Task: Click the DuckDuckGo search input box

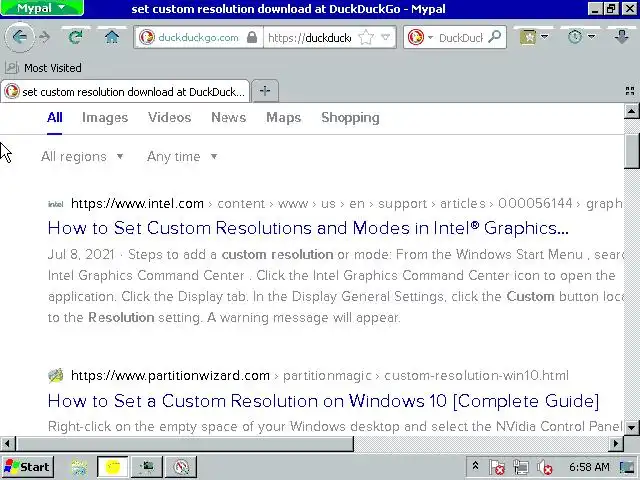Action: 460,38
